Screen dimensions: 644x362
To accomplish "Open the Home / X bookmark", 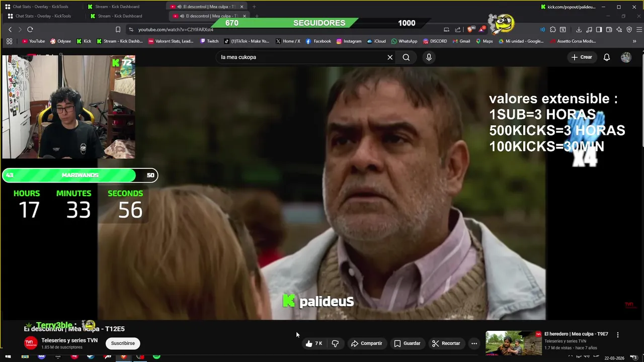I will point(288,41).
